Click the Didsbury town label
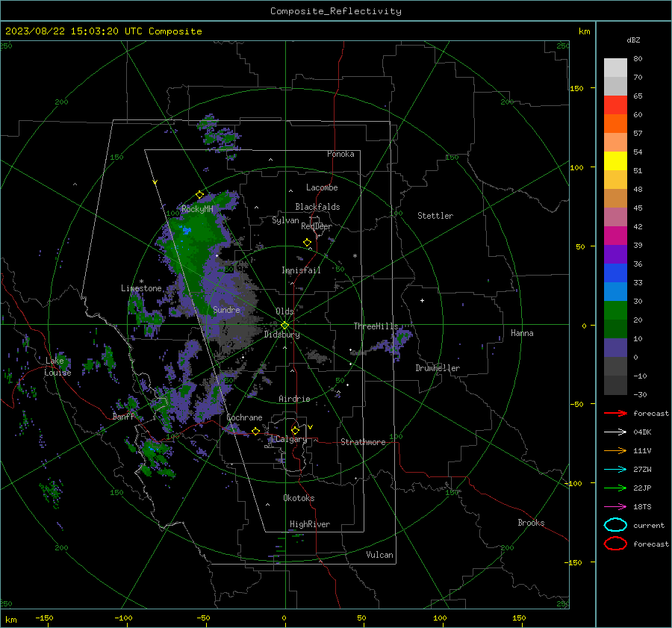Viewport: 672px width, 628px height. point(282,335)
